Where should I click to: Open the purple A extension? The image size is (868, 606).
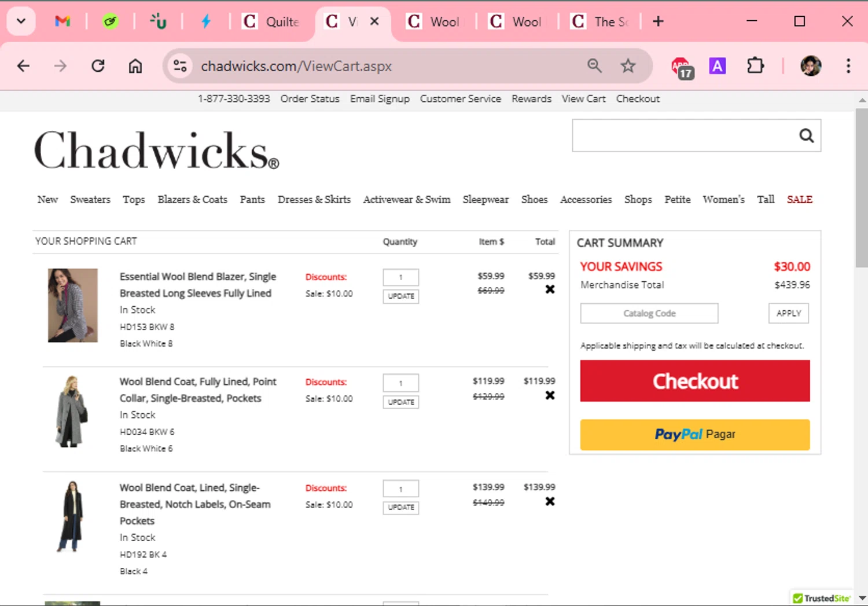point(718,66)
